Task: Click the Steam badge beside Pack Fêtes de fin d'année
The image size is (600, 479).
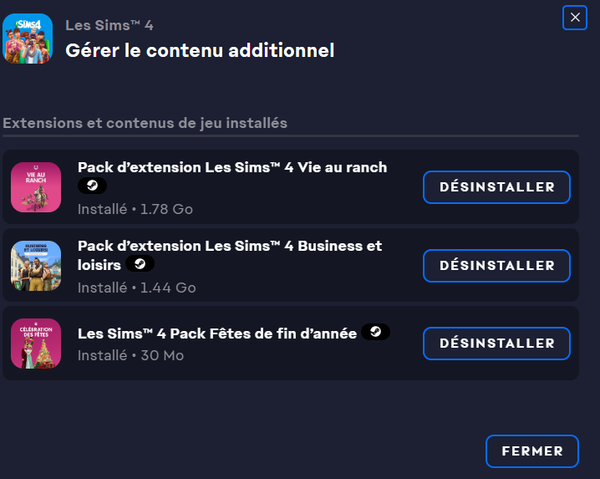Action: click(x=376, y=332)
